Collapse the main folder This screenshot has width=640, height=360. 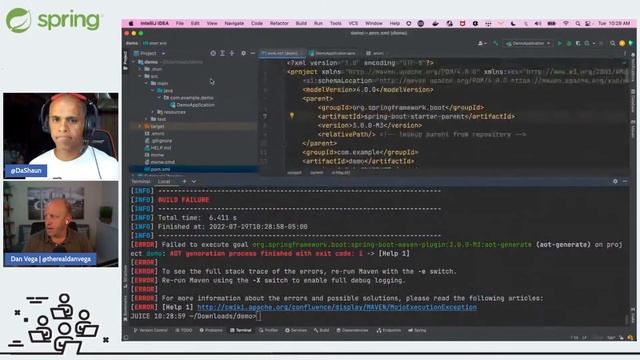click(x=147, y=83)
